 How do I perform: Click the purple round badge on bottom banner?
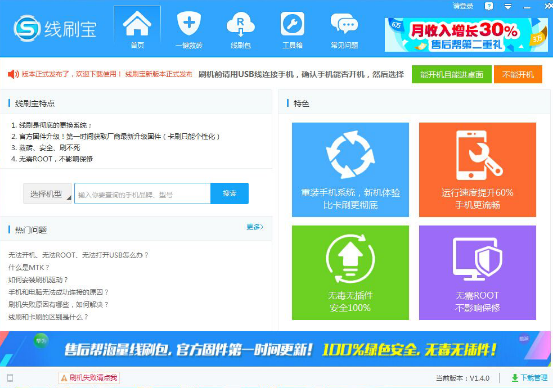(524, 338)
